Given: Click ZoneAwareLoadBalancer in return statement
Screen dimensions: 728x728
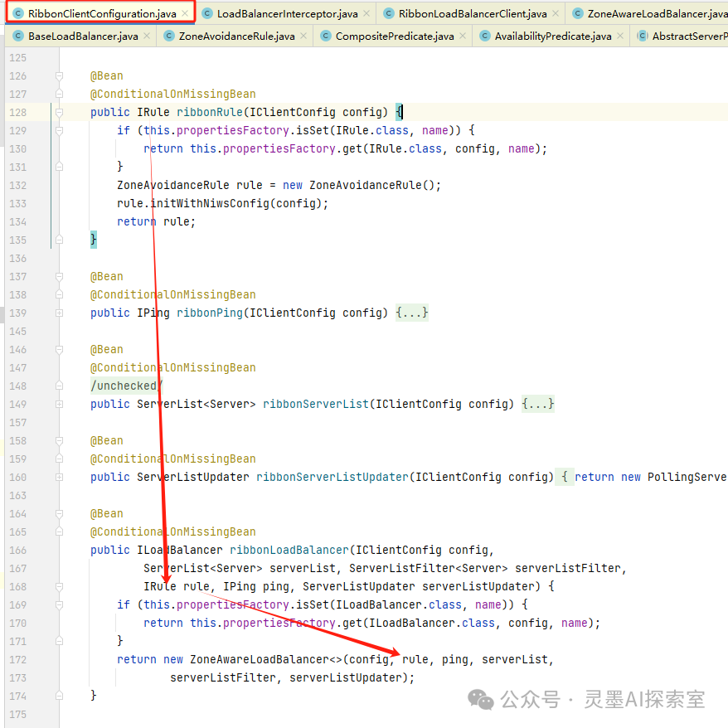Looking at the screenshot, I should tap(260, 660).
